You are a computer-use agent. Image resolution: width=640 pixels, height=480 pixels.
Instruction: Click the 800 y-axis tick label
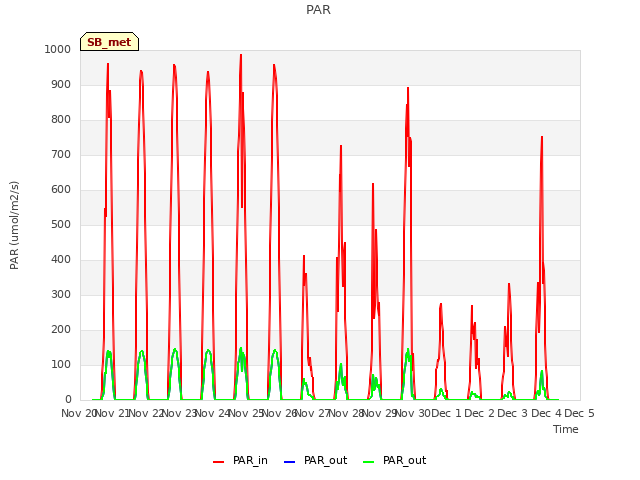[x=61, y=120]
